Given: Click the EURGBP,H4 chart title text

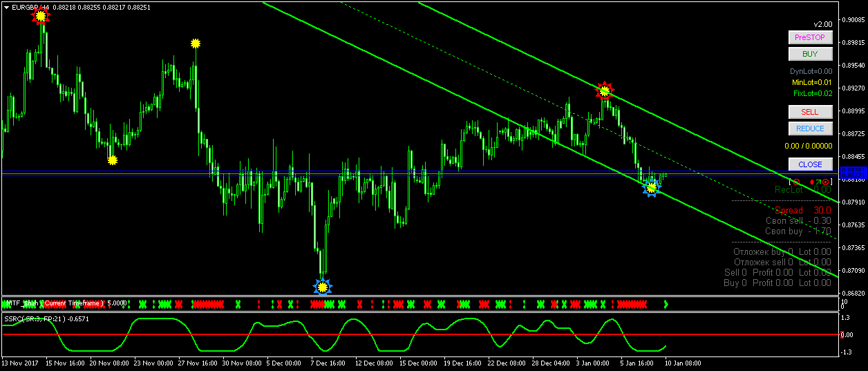Looking at the screenshot, I should click(x=31, y=7).
